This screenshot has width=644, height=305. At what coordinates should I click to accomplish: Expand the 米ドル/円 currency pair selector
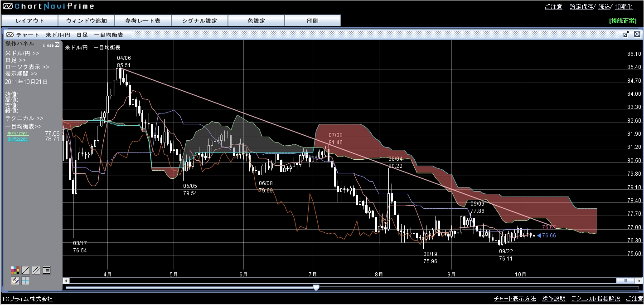[x=22, y=53]
